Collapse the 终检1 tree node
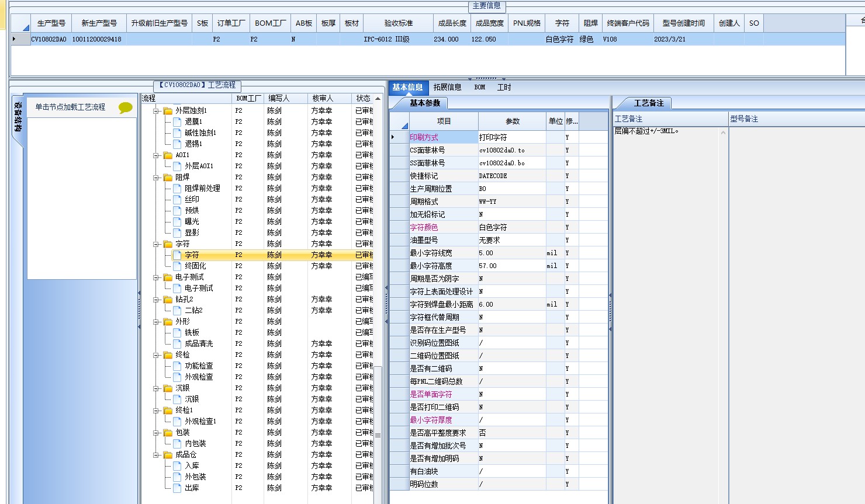This screenshot has width=865, height=504. (156, 410)
